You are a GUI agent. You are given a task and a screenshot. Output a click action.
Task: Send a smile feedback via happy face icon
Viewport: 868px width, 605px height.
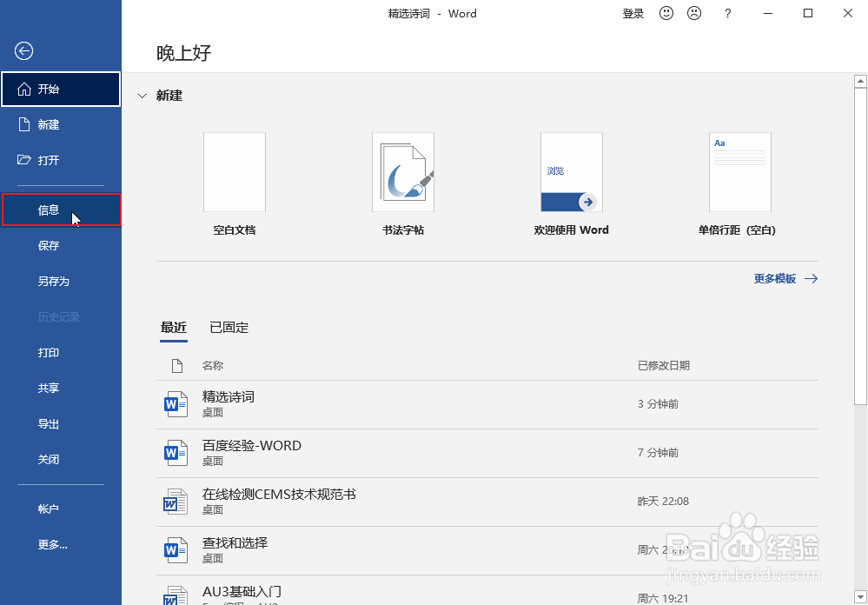(666, 13)
